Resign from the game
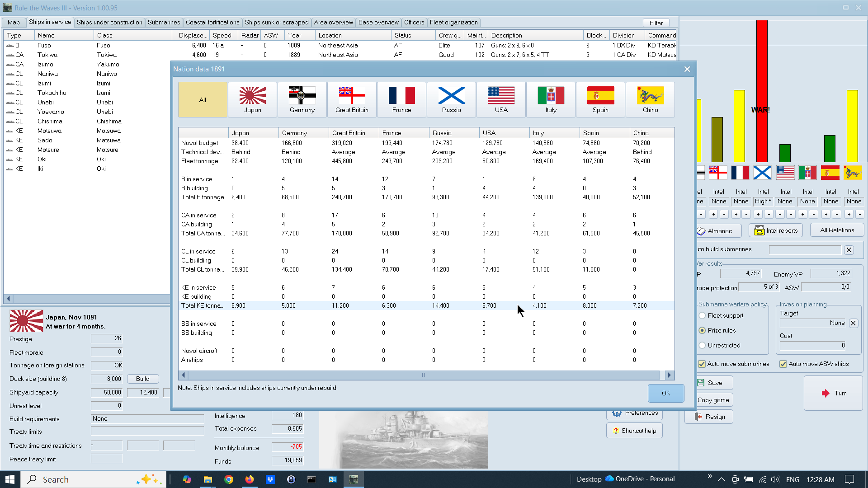The image size is (868, 488). pos(709,417)
